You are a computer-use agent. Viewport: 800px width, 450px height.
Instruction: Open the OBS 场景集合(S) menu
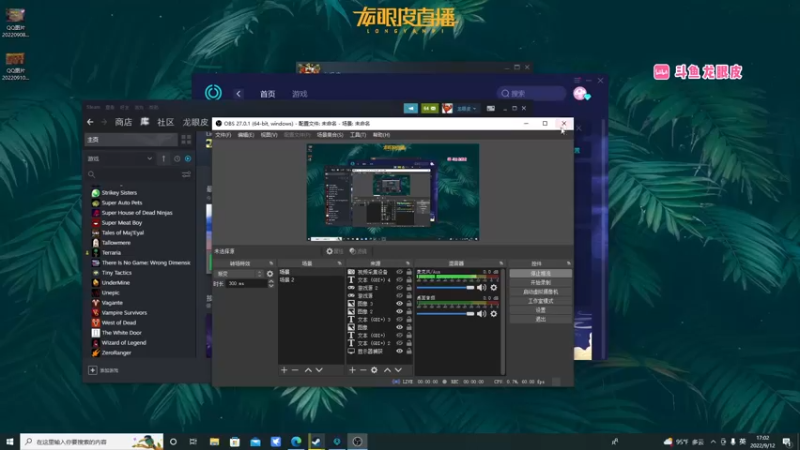tap(330, 135)
